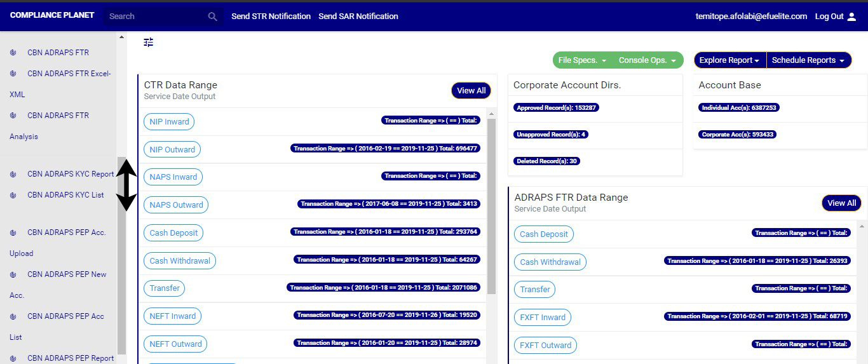868x364 pixels.
Task: Click the icon beside CBN ADRAPS FTR
Action: pos(13,53)
